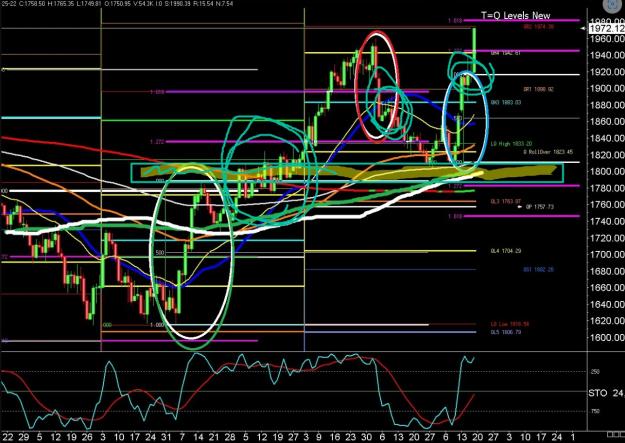625x443 pixels.
Task: Select the 1800.00 price axis label
Action: [607, 171]
